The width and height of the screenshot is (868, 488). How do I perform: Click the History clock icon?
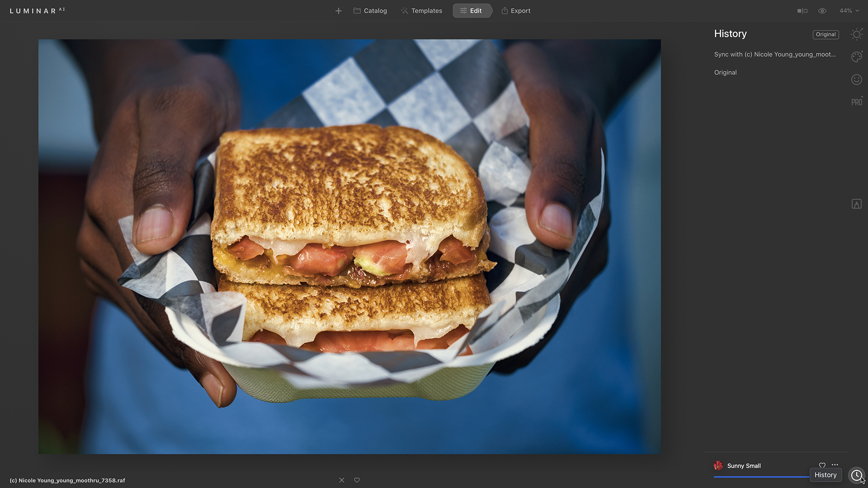(857, 475)
